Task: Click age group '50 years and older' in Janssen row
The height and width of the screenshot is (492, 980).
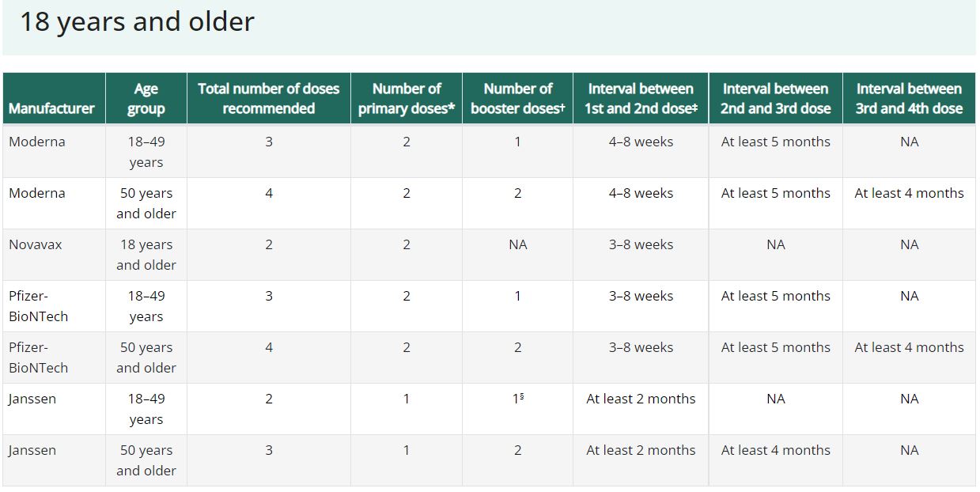Action: point(146,460)
